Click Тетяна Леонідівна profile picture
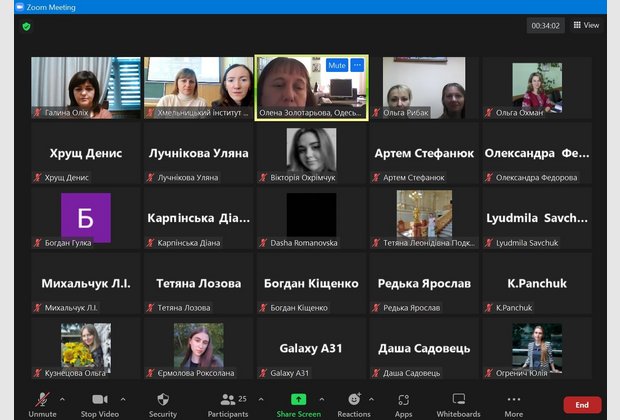 point(424,214)
